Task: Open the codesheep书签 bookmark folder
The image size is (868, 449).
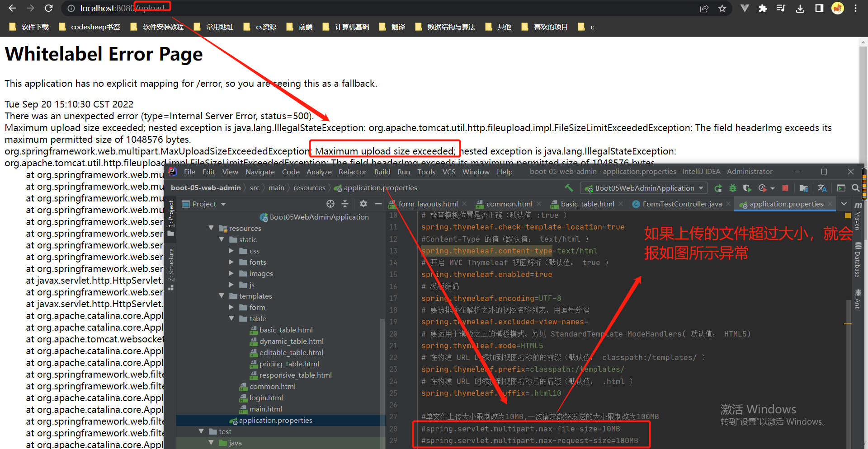Action: [x=90, y=27]
